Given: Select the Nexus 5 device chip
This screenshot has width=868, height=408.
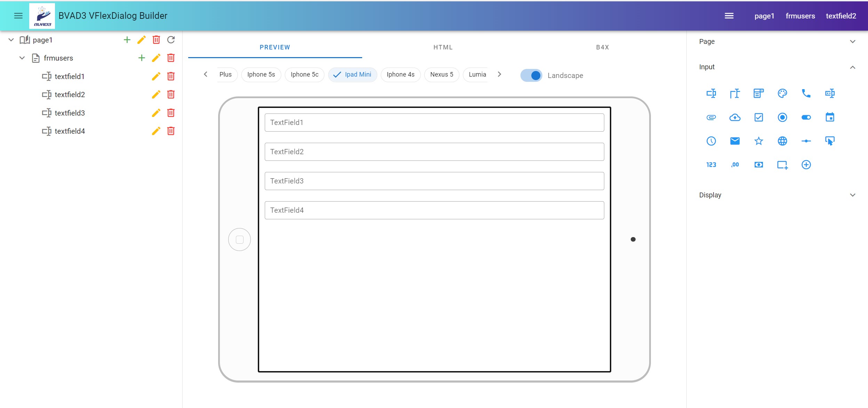Looking at the screenshot, I should point(441,74).
